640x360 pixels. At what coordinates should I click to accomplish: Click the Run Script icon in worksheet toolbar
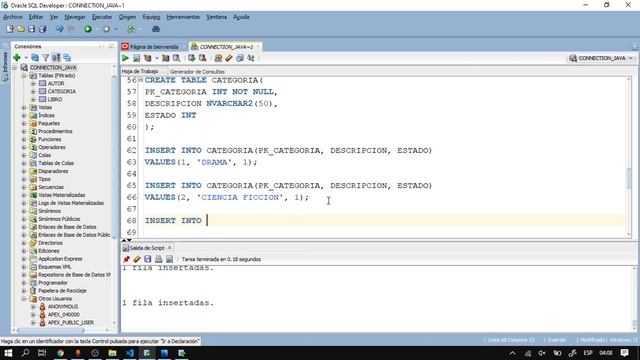point(136,58)
